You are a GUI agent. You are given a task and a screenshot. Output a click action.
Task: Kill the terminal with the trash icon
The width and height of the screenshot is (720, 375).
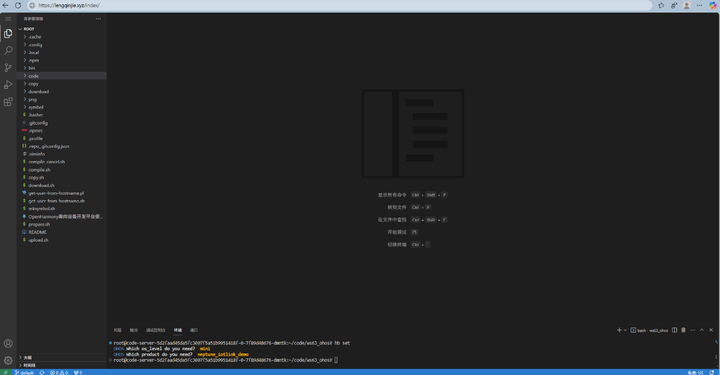tap(683, 330)
